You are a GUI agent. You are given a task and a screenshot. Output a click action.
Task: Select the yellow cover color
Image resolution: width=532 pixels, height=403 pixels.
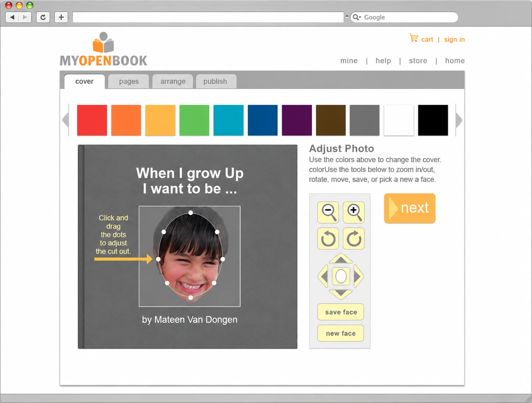pos(160,120)
